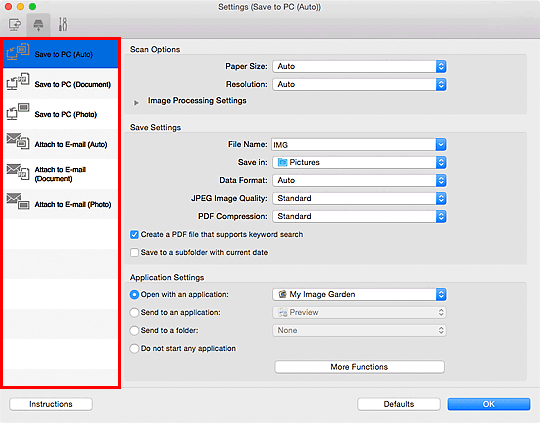540x423 pixels.
Task: Open the Resolution dropdown
Action: pyautogui.click(x=359, y=84)
